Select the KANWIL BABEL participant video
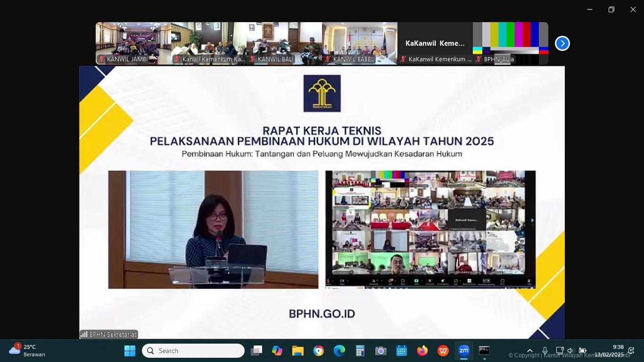Screen dimensions: 644x362 tap(360, 42)
